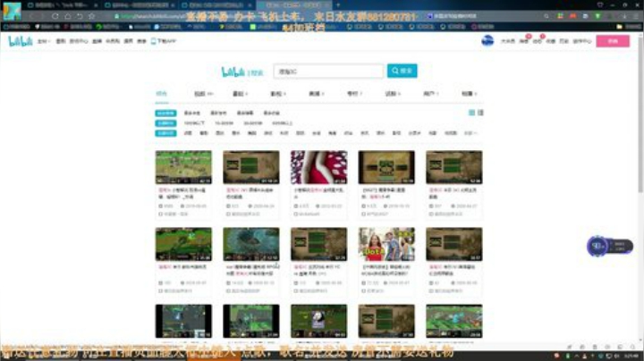Open the 动态 feed icon with red badge

[x=538, y=40]
